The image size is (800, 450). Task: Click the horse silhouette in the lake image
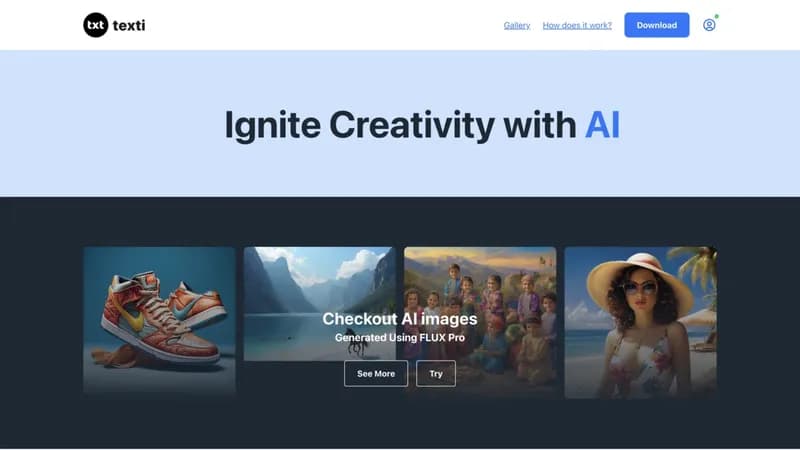[x=358, y=348]
